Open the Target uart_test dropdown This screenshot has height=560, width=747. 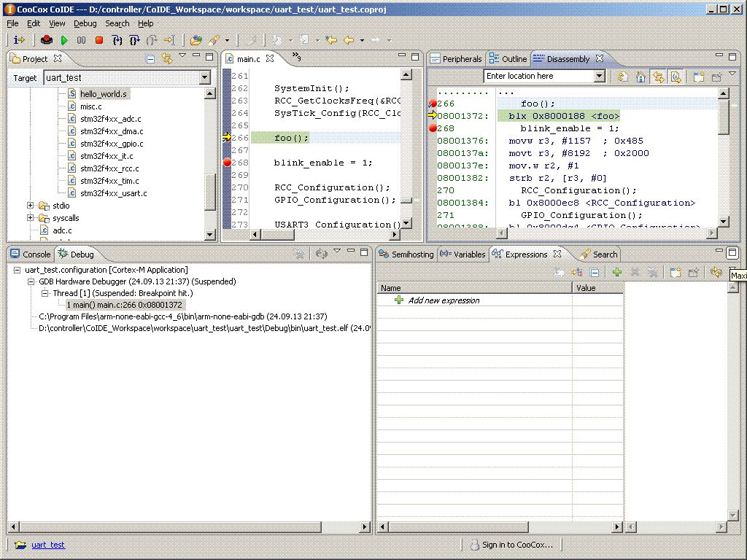(204, 78)
